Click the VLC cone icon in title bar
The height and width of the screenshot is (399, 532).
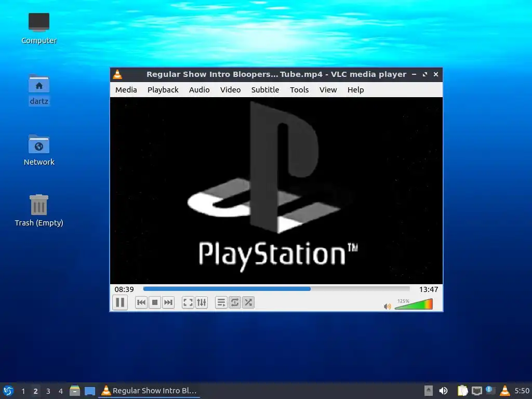(x=117, y=74)
